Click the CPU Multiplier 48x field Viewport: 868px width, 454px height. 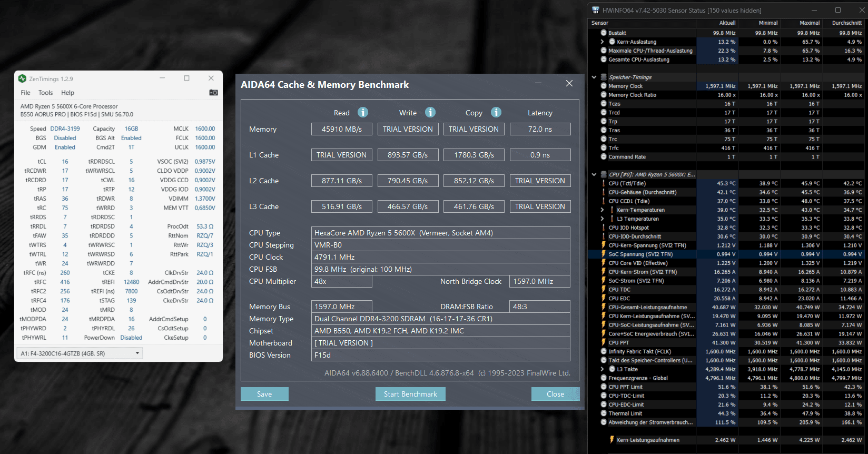point(342,281)
